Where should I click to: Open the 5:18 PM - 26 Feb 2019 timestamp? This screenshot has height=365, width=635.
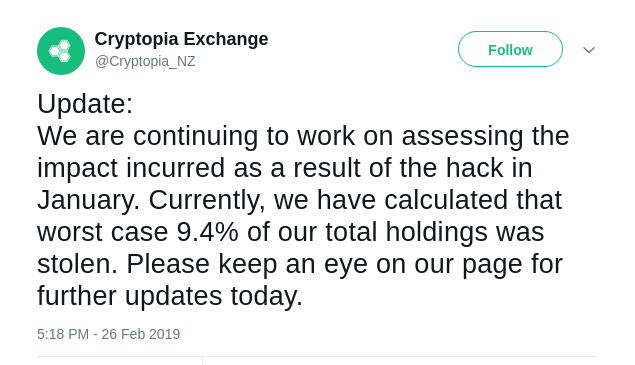click(x=109, y=334)
